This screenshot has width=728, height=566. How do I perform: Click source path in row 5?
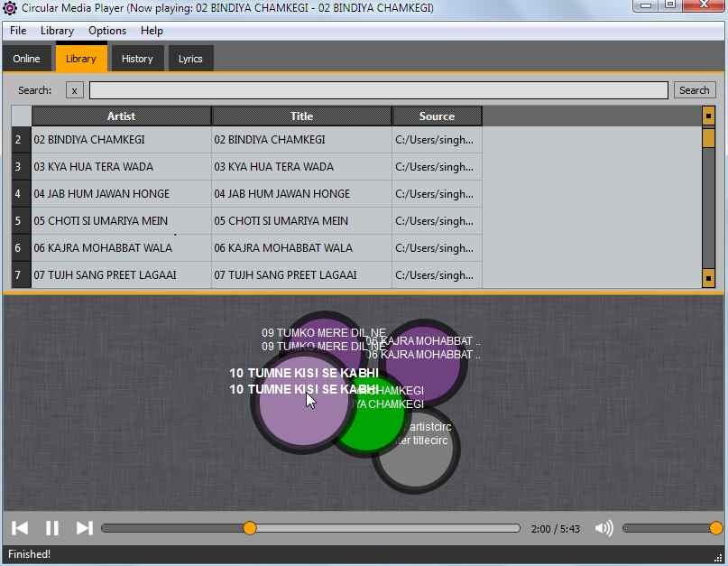click(437, 221)
